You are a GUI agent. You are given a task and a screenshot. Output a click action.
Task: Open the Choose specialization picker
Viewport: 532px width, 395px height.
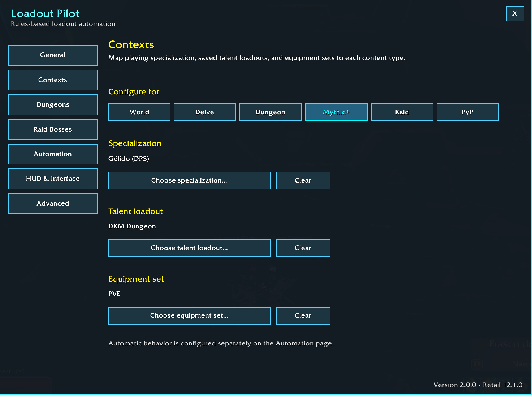click(190, 180)
